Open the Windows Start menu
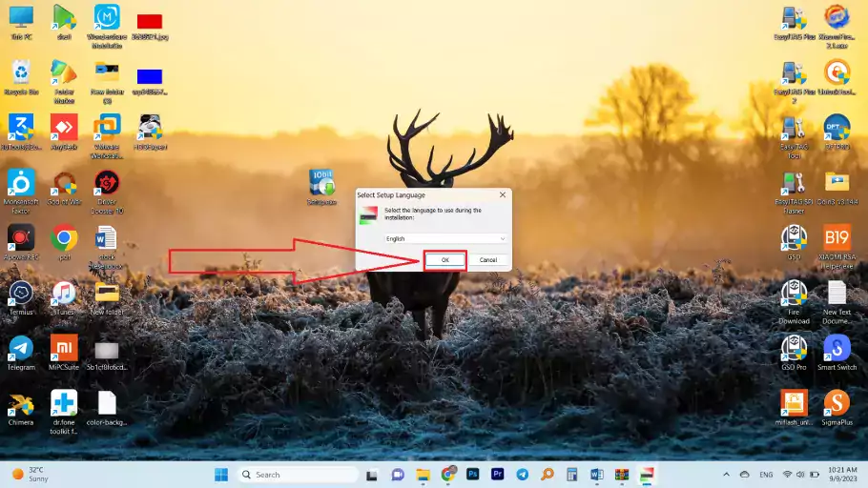The image size is (868, 488). pyautogui.click(x=221, y=474)
